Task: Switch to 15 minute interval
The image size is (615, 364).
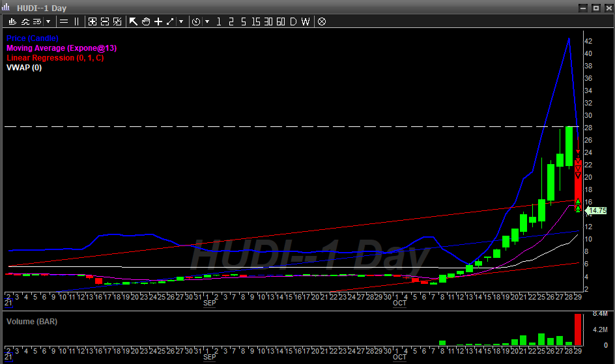Action: point(256,21)
